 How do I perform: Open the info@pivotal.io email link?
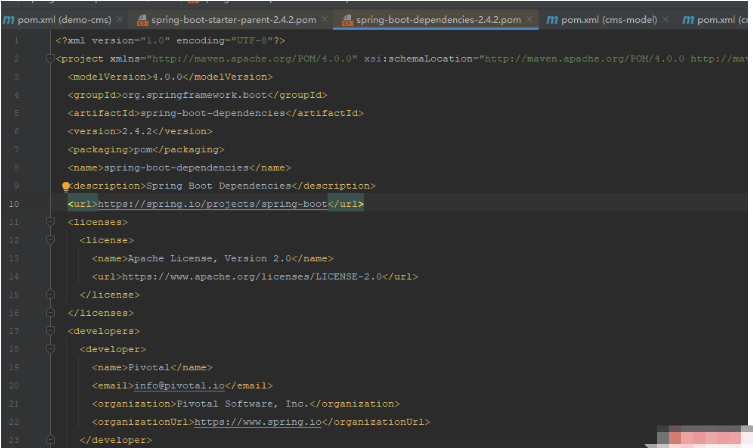[179, 386]
